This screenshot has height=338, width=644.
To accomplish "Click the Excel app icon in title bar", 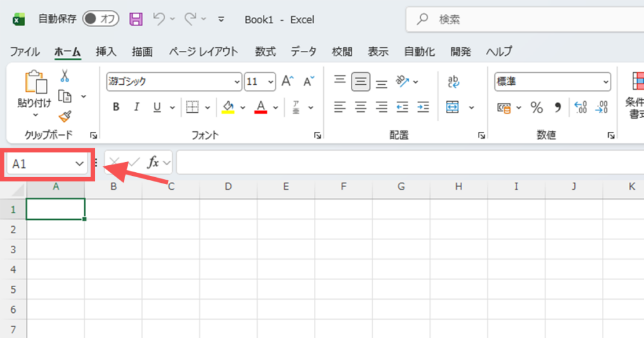I will click(x=18, y=19).
